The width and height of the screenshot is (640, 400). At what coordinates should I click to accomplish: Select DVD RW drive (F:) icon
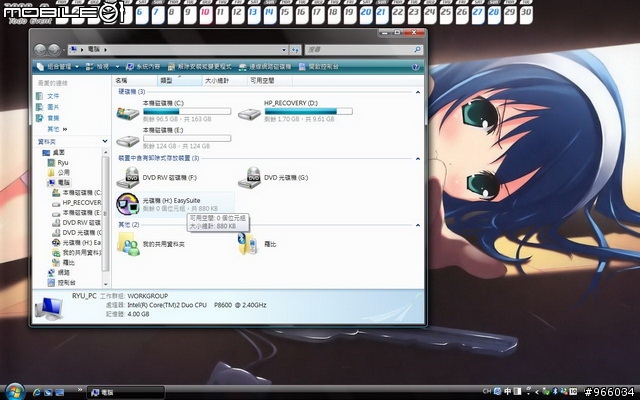(128, 178)
